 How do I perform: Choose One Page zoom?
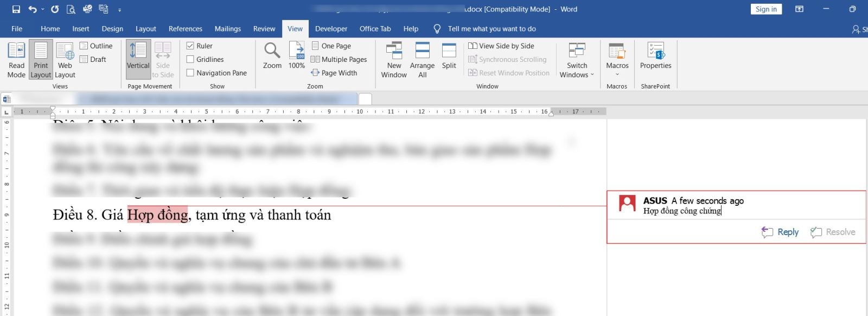tap(331, 46)
